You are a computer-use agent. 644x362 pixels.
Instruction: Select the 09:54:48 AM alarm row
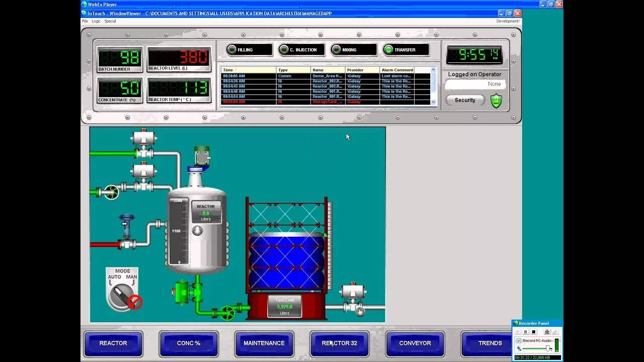326,92
